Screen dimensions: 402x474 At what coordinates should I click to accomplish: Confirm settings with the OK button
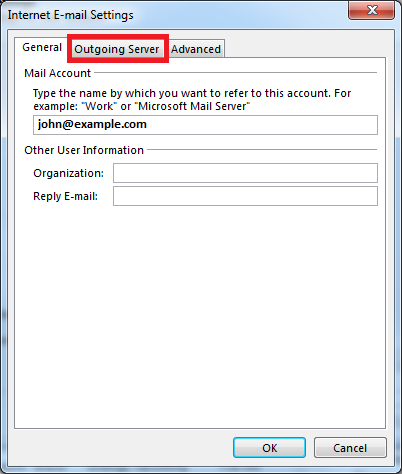tap(269, 448)
